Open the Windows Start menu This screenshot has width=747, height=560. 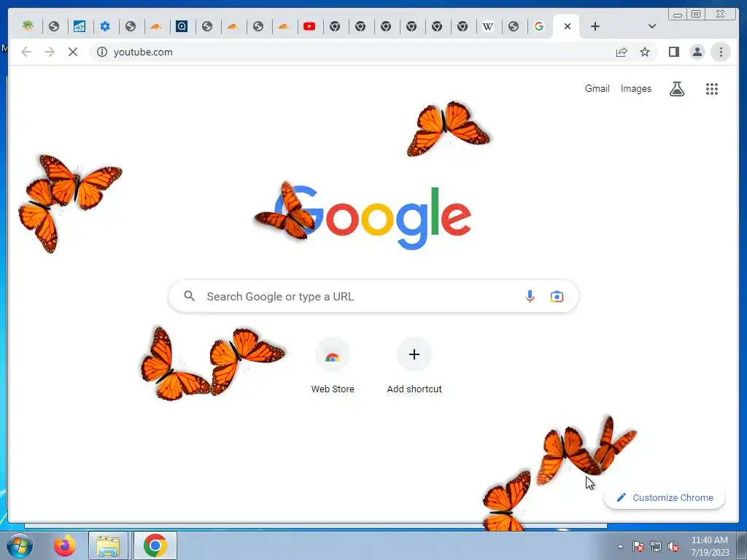point(20,545)
